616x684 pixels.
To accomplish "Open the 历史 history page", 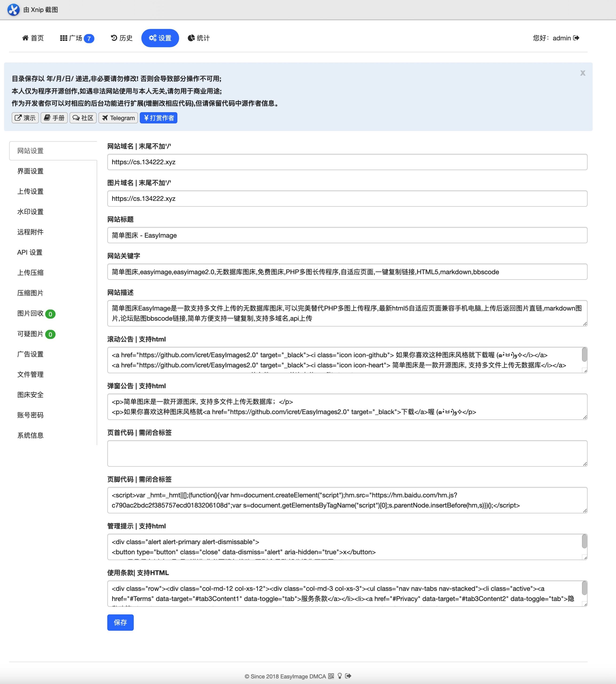I will 121,38.
